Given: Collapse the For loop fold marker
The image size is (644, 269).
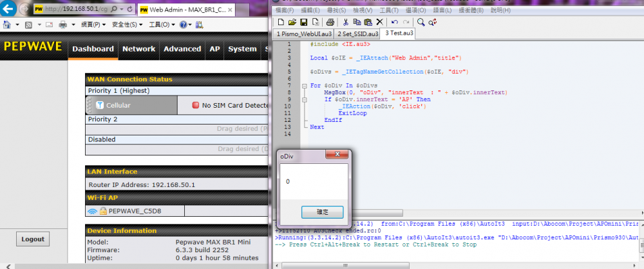Looking at the screenshot, I should [305, 86].
